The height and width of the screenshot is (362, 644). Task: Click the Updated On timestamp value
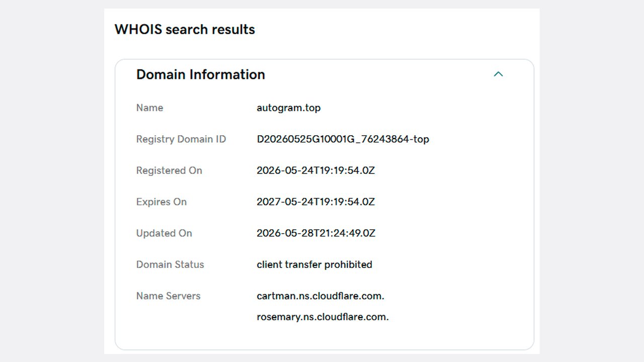(x=315, y=233)
